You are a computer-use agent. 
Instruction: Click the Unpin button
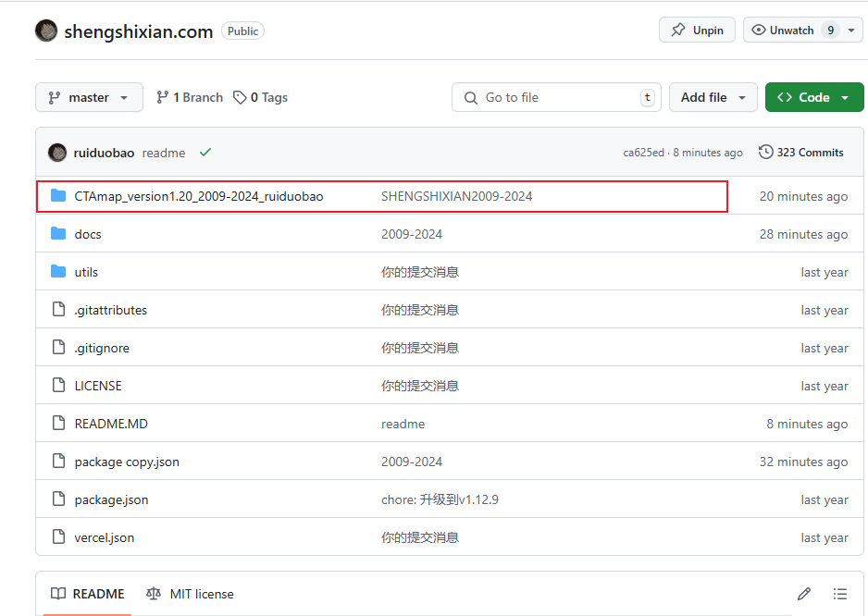pos(697,30)
